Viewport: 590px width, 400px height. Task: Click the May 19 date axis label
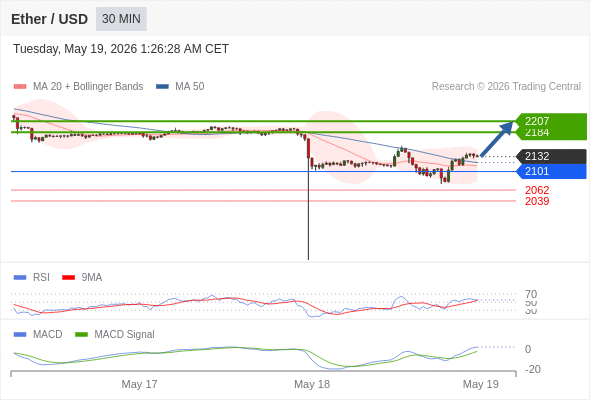click(481, 384)
